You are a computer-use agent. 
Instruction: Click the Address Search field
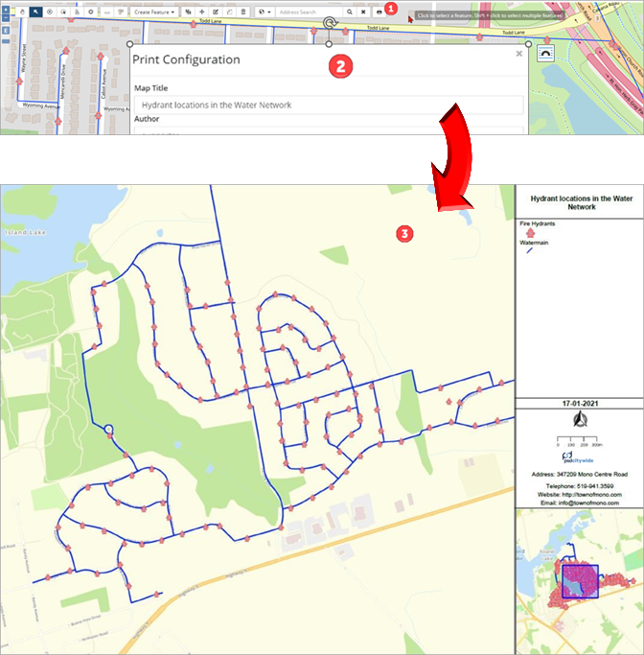click(309, 12)
